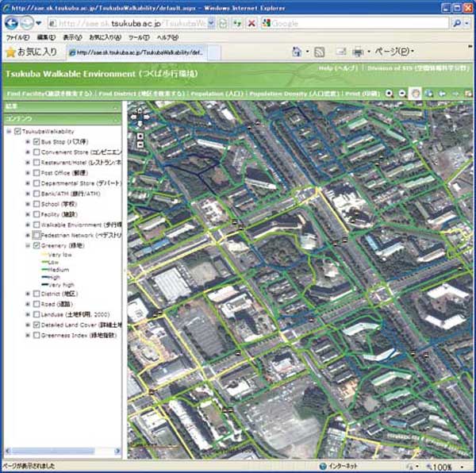Click map zoom-out minus button

tap(140, 144)
